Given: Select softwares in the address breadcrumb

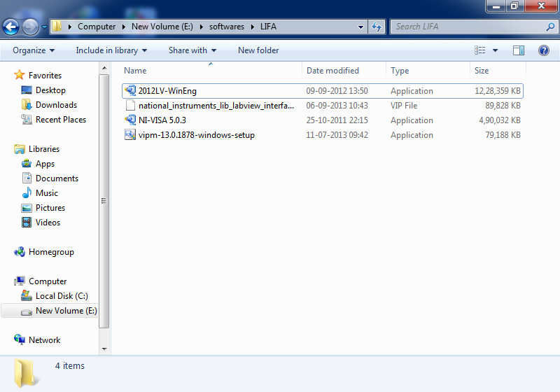Looking at the screenshot, I should (x=226, y=27).
